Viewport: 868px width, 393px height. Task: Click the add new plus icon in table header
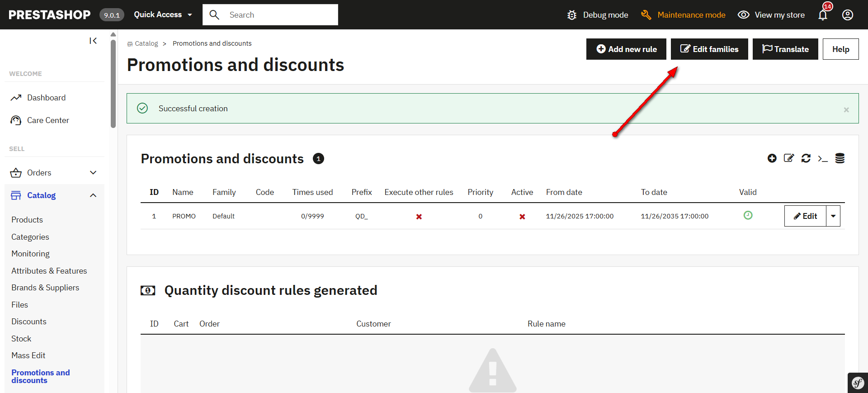772,158
